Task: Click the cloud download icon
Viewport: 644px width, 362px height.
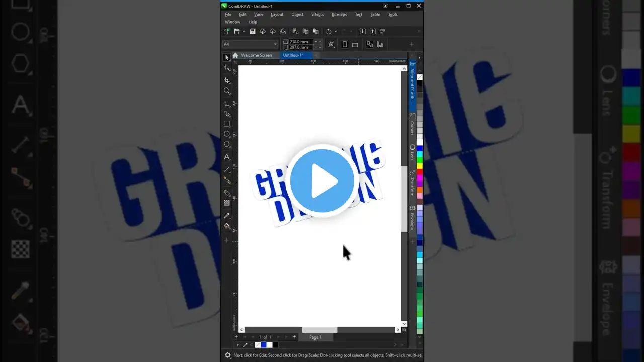Action: 262,31
